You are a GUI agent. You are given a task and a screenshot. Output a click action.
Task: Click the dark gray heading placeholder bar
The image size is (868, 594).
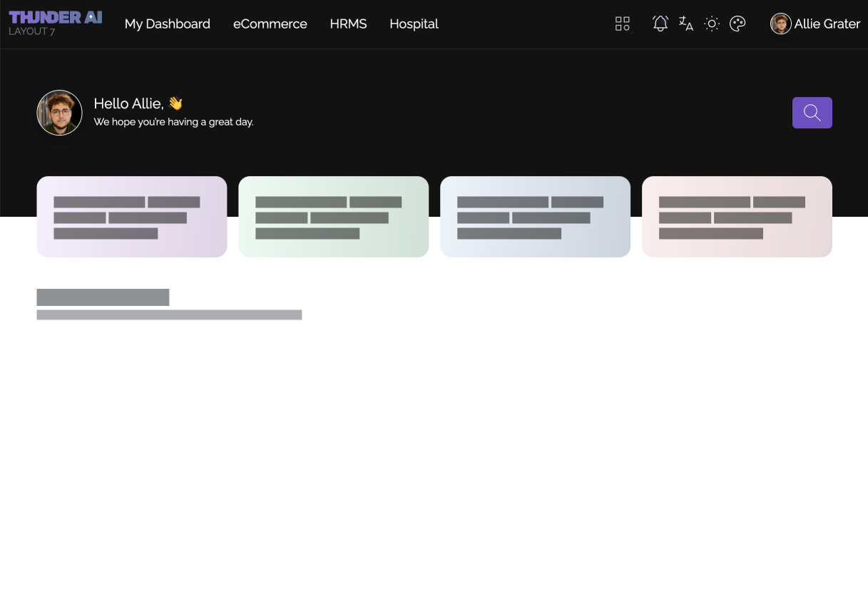(x=103, y=297)
